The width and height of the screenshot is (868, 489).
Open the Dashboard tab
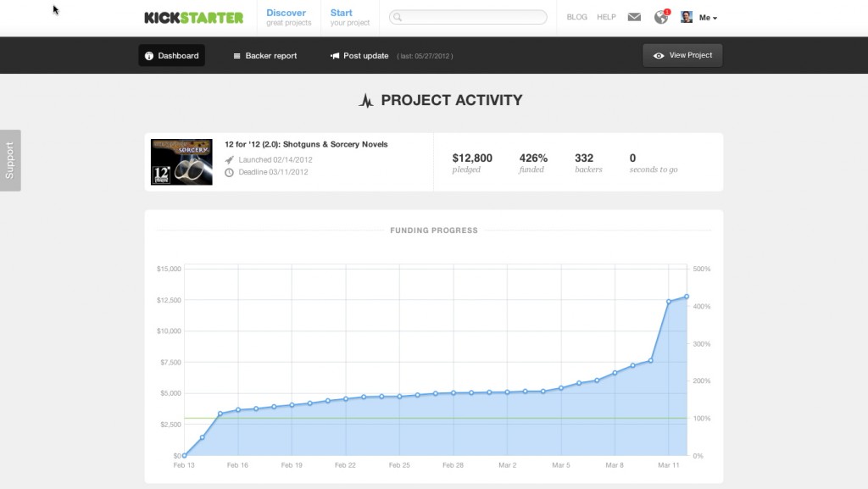(x=171, y=55)
